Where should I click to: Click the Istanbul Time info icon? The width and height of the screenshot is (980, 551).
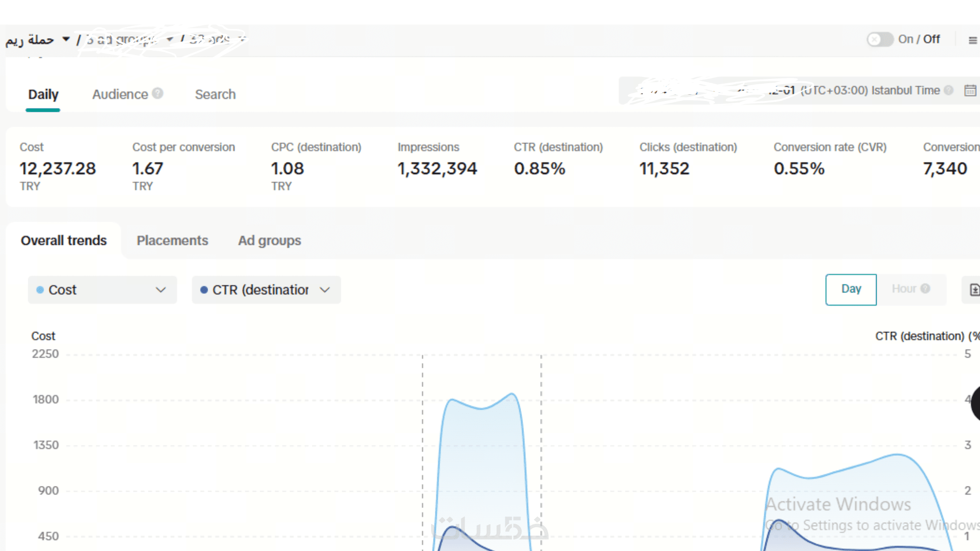[949, 90]
